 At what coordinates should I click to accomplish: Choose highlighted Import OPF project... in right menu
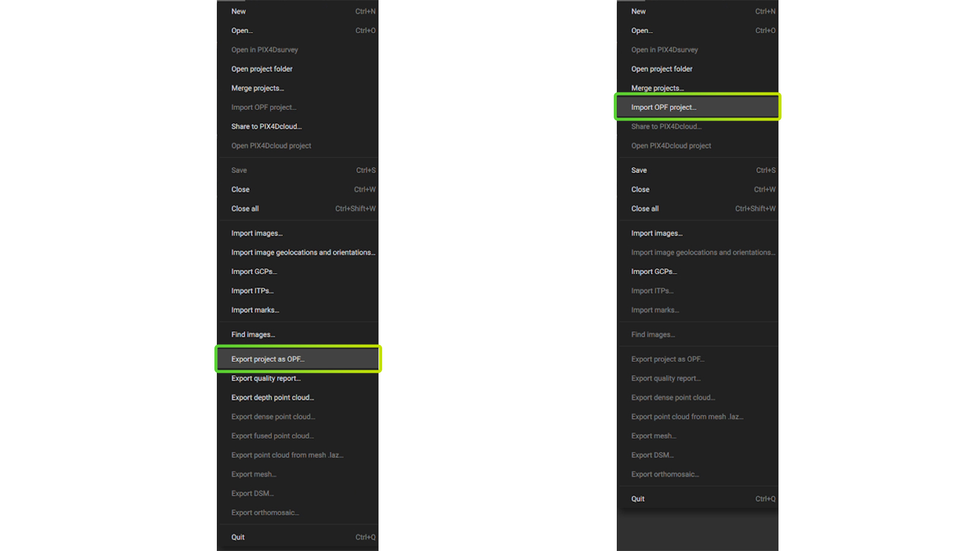(698, 107)
